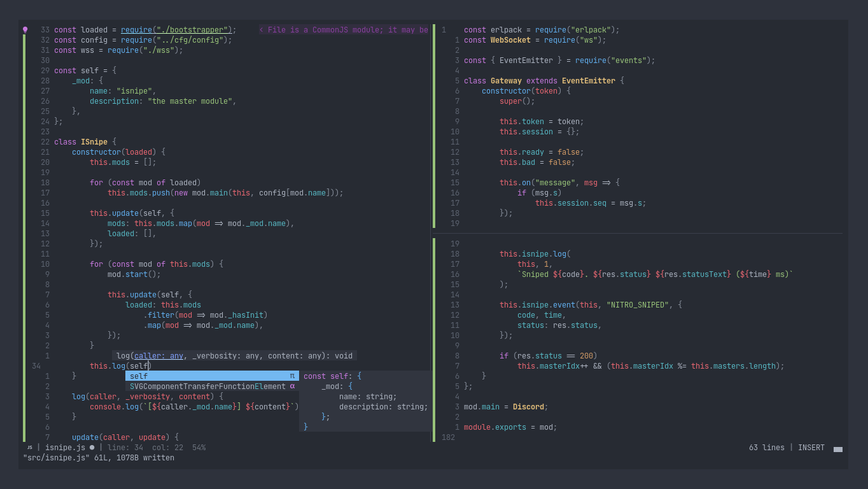Click the 'name: "isnipe",' line
The width and height of the screenshot is (868, 489).
click(123, 90)
